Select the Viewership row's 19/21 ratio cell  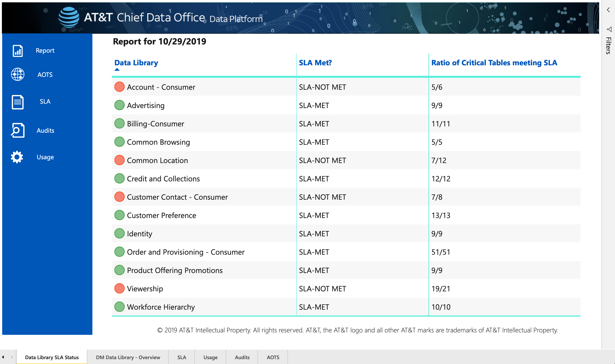coord(441,289)
